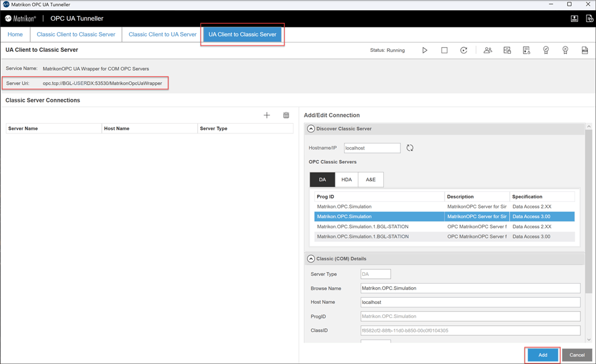The width and height of the screenshot is (596, 364).
Task: Select Matrikon.OPC.Simulation.1.BGL-STATION Data Access 3.00 row
Action: [x=445, y=237]
